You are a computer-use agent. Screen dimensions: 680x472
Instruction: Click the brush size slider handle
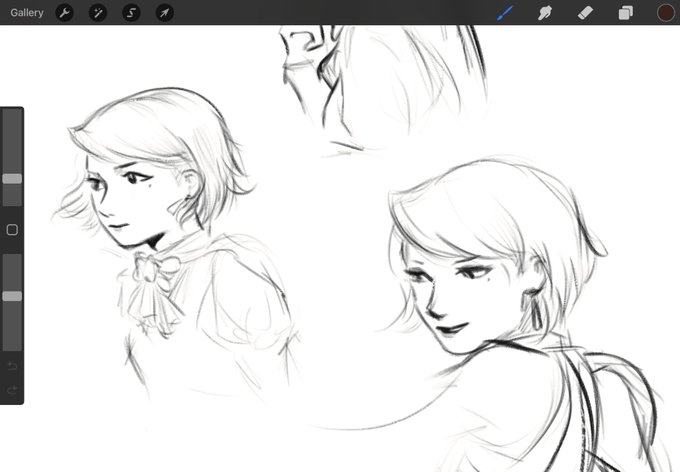12,179
